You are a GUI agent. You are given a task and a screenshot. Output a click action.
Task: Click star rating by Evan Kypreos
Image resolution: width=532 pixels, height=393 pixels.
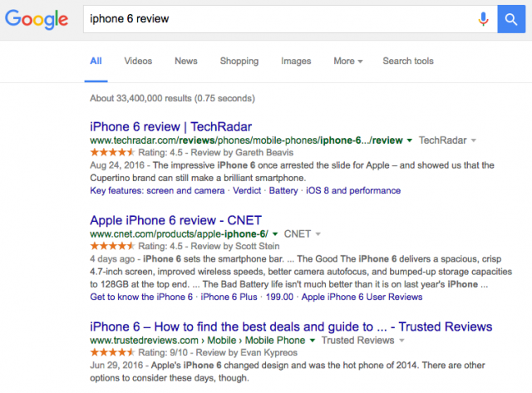point(112,352)
